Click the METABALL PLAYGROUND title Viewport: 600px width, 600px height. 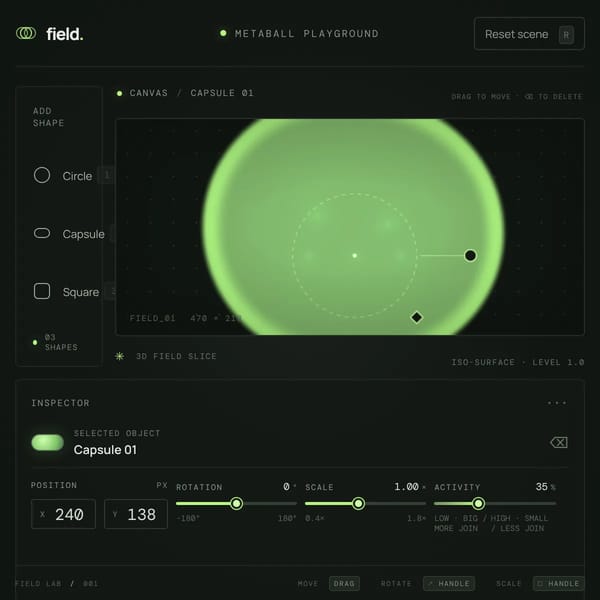[x=307, y=34]
